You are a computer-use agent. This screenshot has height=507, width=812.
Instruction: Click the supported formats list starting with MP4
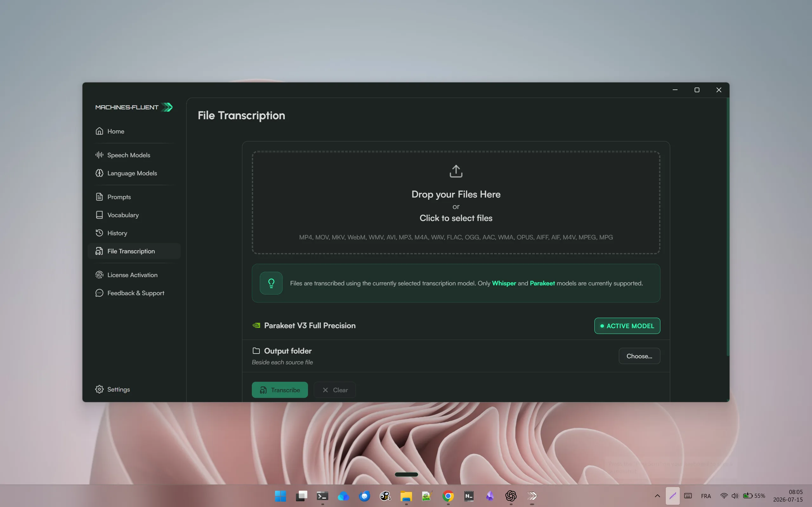click(456, 237)
